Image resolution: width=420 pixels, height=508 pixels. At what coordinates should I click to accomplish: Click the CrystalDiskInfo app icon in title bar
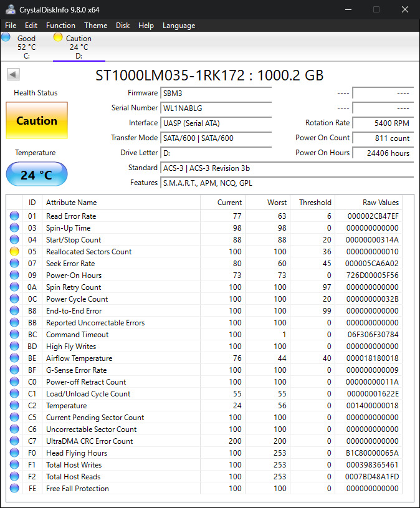point(11,9)
